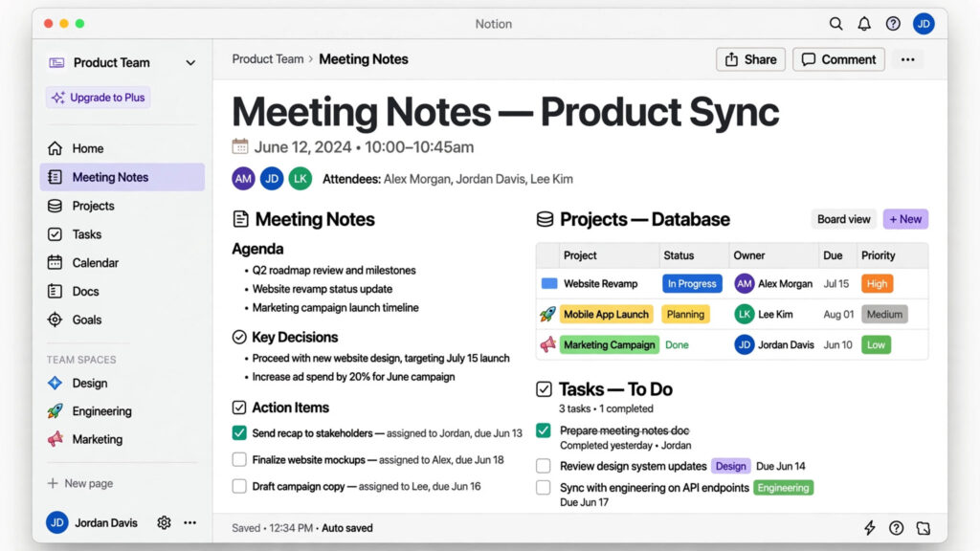Open Done status of Marketing Campaign
980x551 pixels.
tap(677, 344)
